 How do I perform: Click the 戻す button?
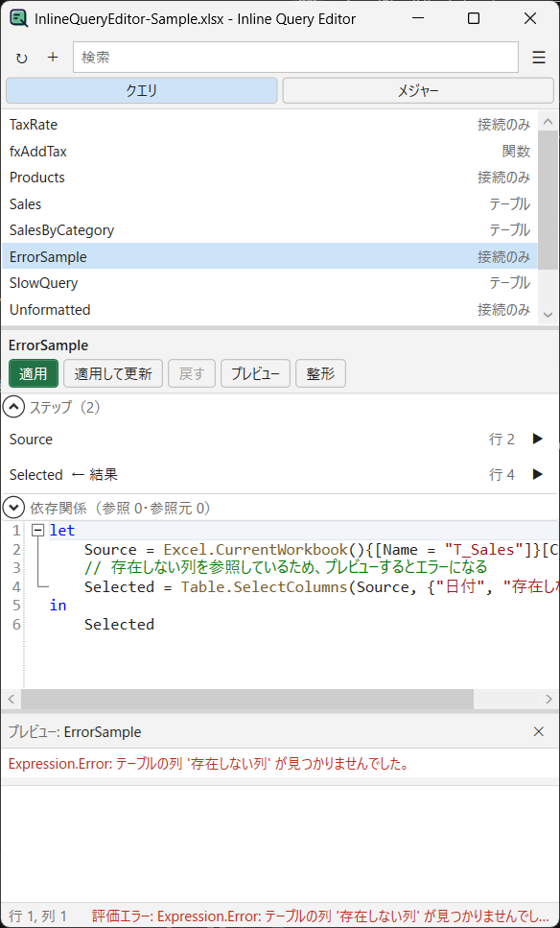tap(192, 373)
